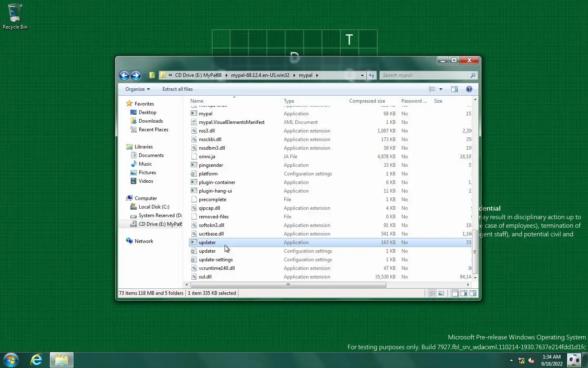This screenshot has width=588, height=368.
Task: Open the recent pages dropdown arrow
Action: coord(144,76)
